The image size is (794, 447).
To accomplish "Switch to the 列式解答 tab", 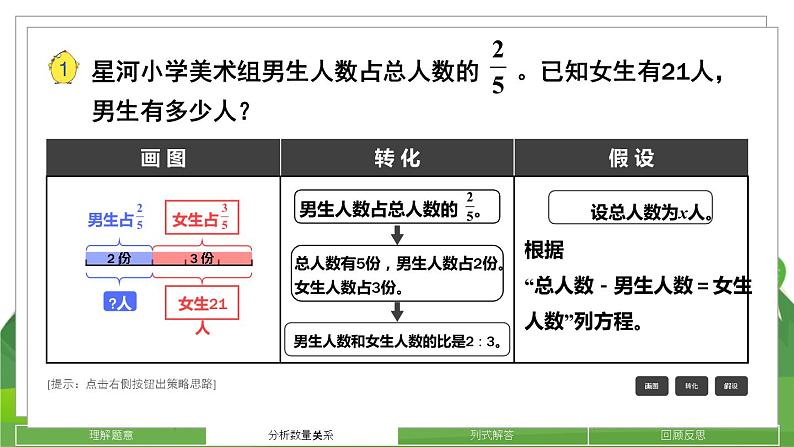I will 492,435.
